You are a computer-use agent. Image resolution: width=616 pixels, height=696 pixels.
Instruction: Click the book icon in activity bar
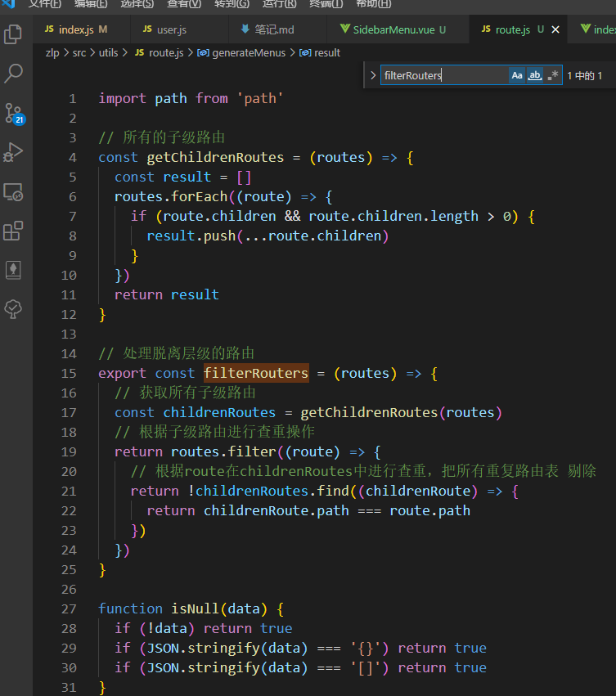13,269
